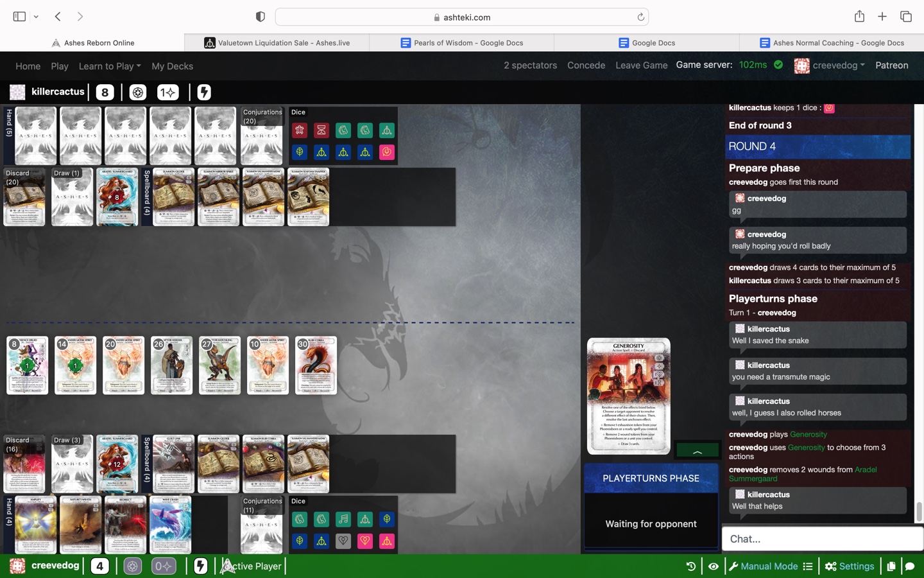Toggle the Safari sidebar
The image size is (924, 578).
(19, 17)
